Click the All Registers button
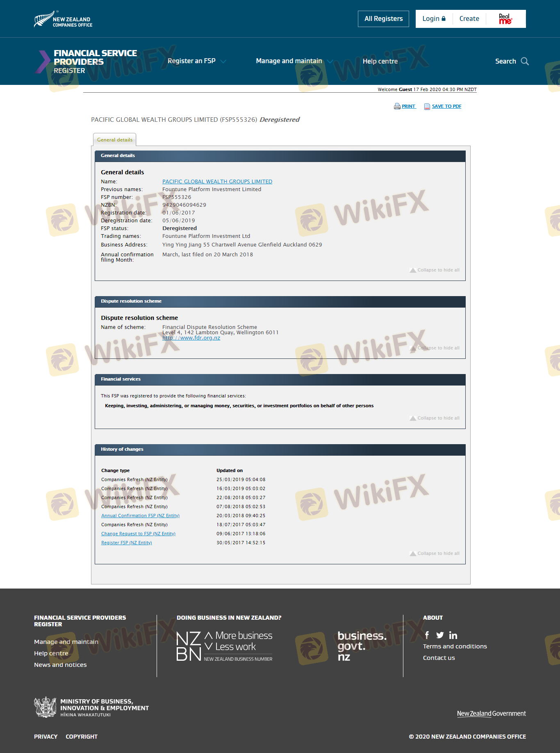Viewport: 560px width, 753px height. pyautogui.click(x=383, y=19)
